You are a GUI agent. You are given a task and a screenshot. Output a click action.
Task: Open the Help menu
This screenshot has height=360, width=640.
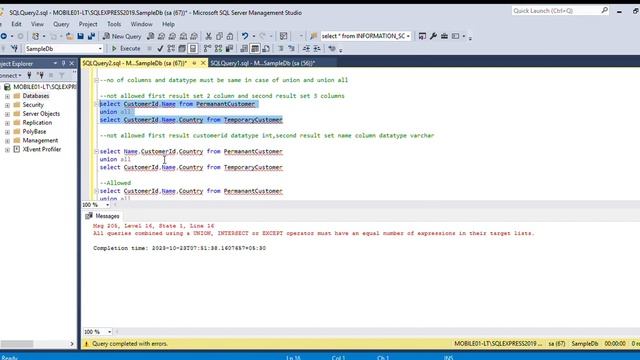(168, 24)
